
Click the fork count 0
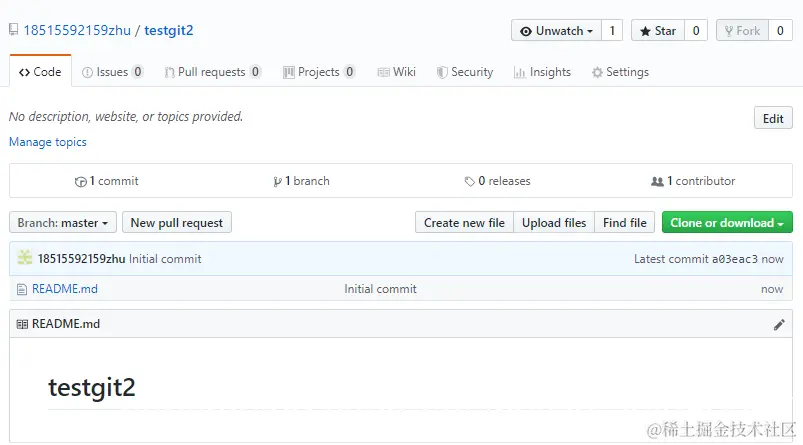coord(780,31)
